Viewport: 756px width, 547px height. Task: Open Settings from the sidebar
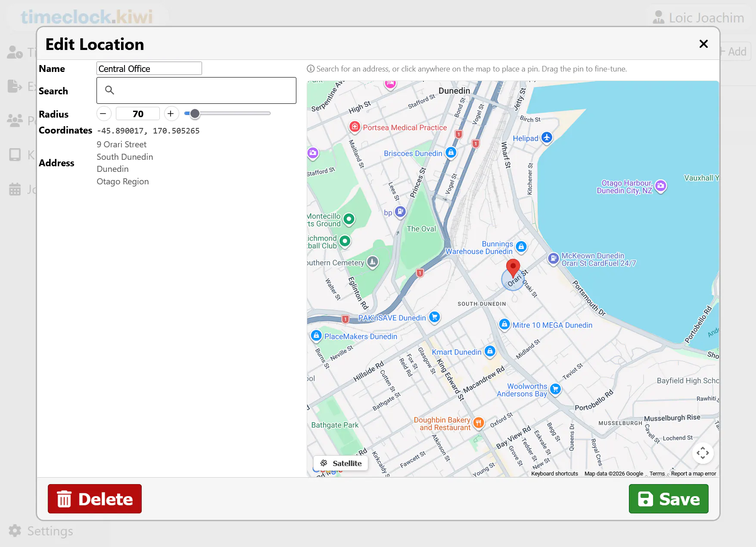41,531
